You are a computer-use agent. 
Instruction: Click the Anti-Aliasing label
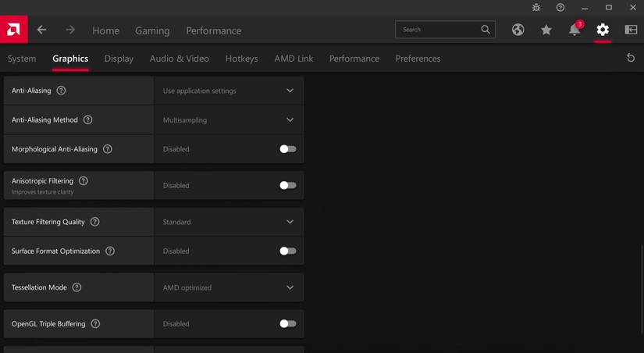click(31, 91)
